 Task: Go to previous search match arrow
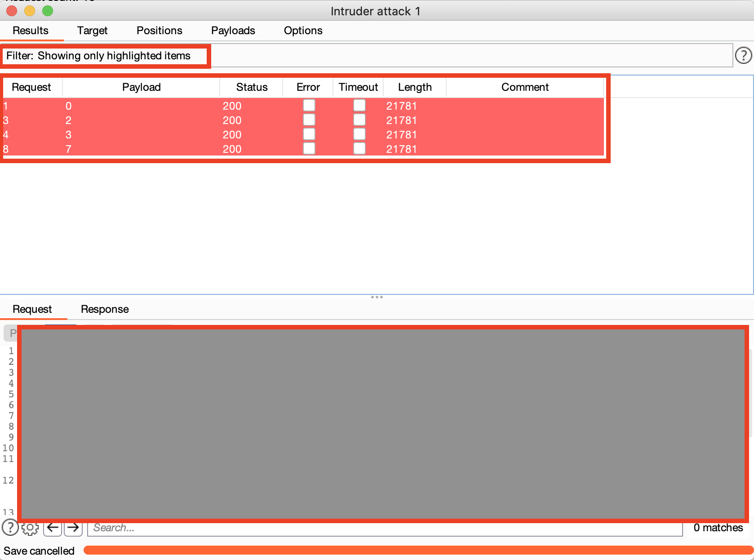53,528
